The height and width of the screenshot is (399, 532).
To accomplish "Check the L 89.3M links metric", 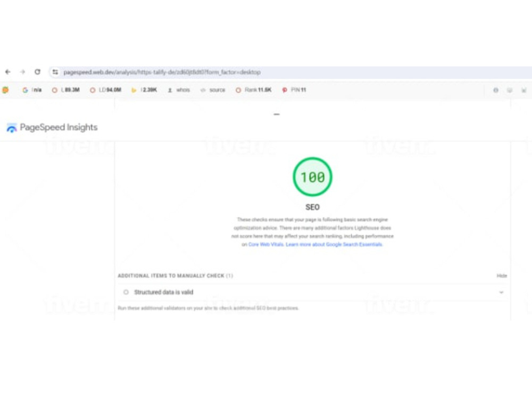I will pos(65,90).
